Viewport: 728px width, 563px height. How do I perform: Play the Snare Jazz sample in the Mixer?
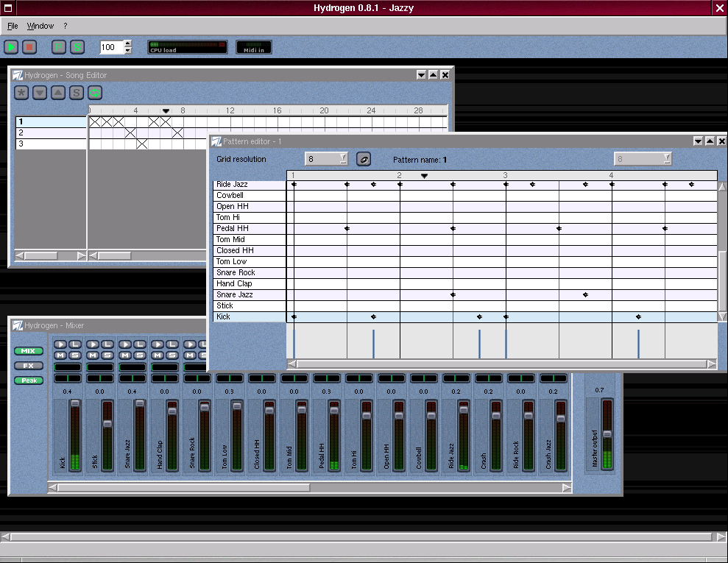125,344
